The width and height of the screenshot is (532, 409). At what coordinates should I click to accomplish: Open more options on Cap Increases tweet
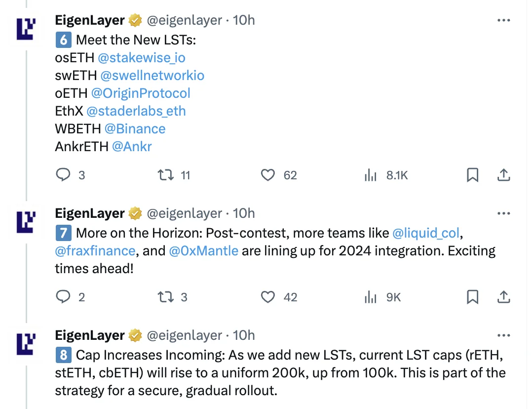(503, 335)
